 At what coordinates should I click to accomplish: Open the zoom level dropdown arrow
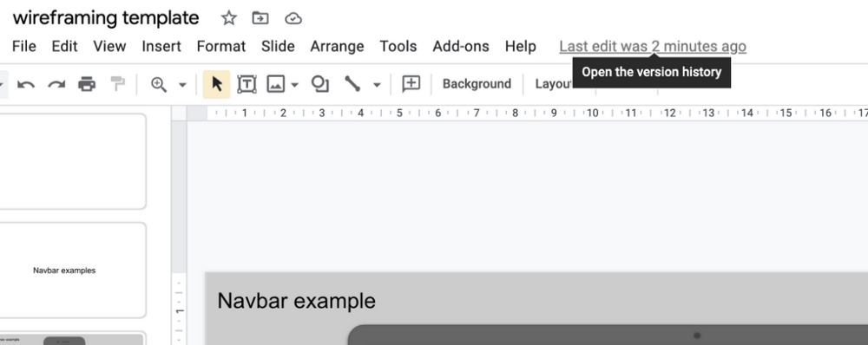[182, 85]
